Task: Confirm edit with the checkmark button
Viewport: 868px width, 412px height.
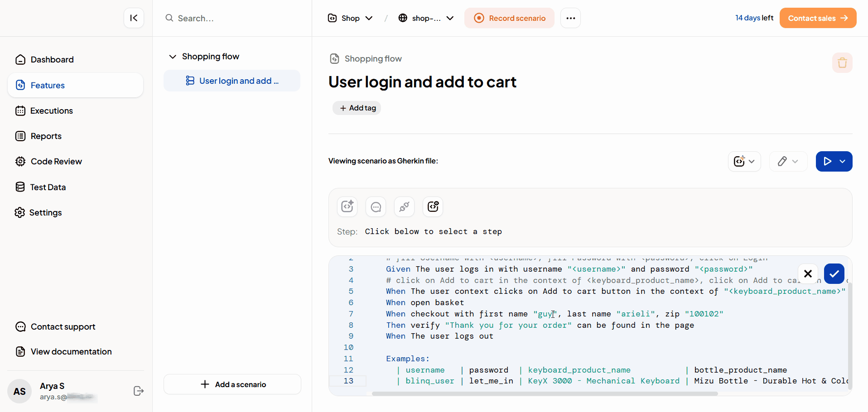Action: coord(834,274)
